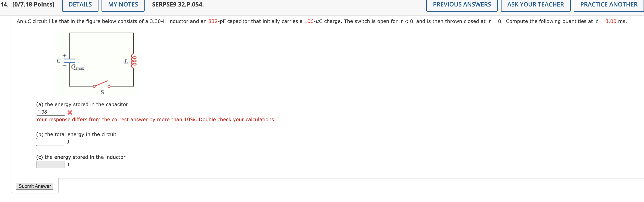This screenshot has width=644, height=202.
Task: Click PRACTICE ANOTHER version
Action: pos(608,4)
